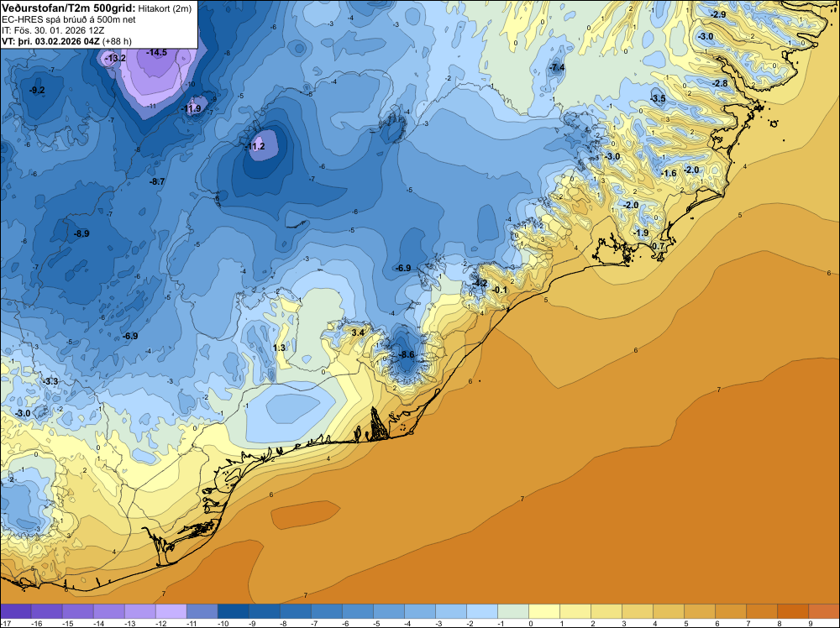This screenshot has height=628, width=840.
Task: Click the legend scale number 2
Action: [593, 623]
